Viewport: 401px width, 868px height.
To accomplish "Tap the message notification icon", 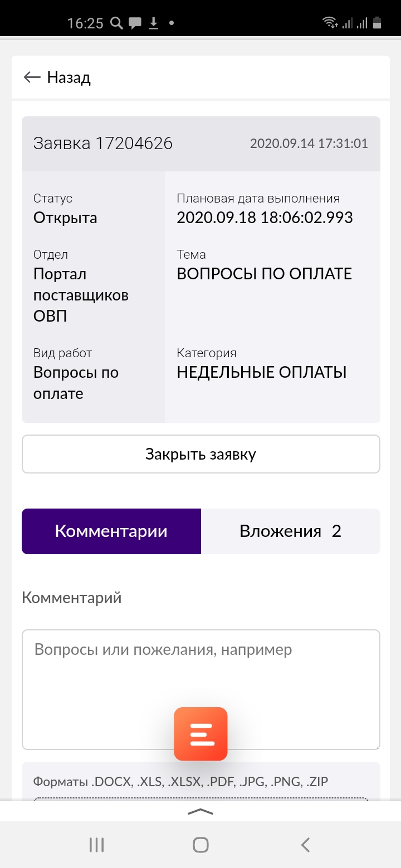I will tap(134, 23).
